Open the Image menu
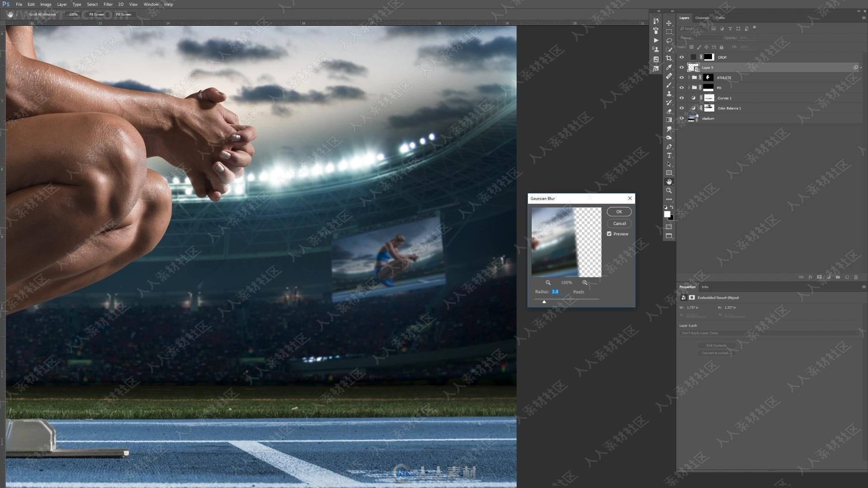Image resolution: width=868 pixels, height=488 pixels. tap(46, 4)
